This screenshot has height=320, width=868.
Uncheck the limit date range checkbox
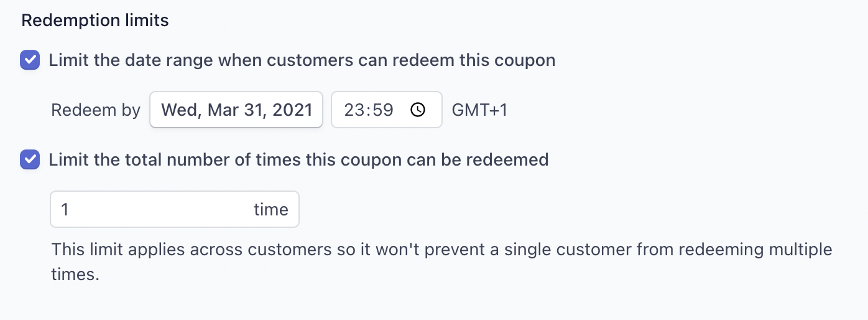[30, 60]
